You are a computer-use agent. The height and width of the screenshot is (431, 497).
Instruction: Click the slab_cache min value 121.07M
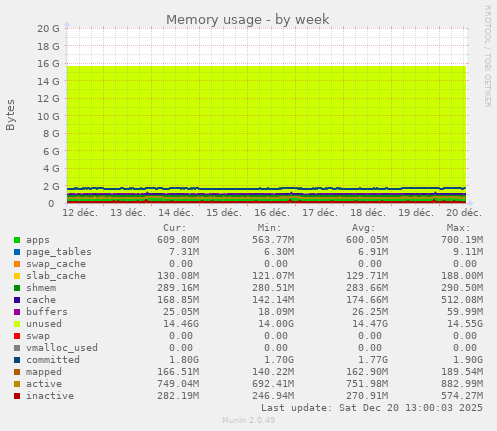[x=273, y=276]
